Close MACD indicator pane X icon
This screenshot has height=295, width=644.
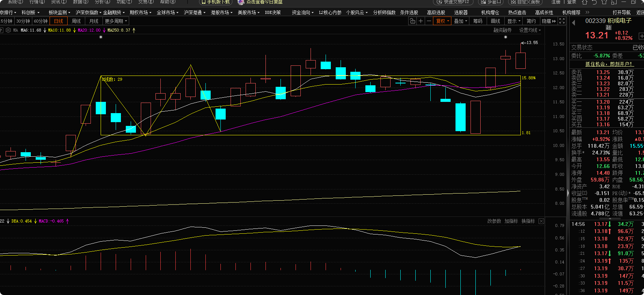tap(541, 221)
